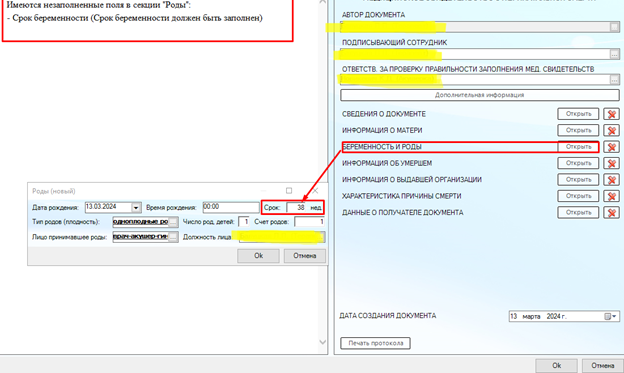Click the Время рождения time field

[x=231, y=207]
